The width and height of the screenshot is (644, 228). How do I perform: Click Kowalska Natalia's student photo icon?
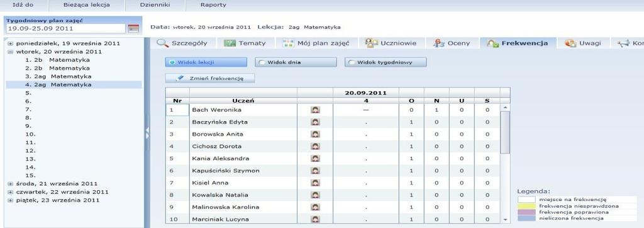(x=315, y=195)
